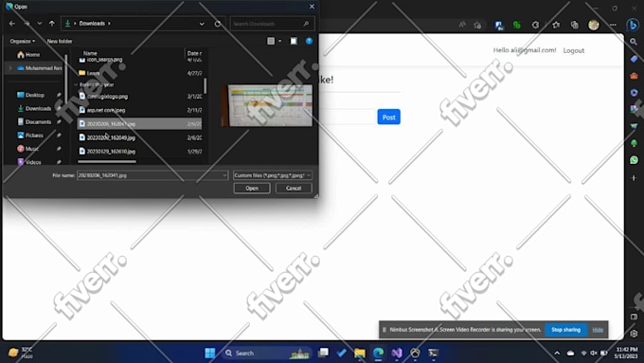The width and height of the screenshot is (644, 363).
Task: Open the Edge profile avatar
Action: tap(594, 25)
